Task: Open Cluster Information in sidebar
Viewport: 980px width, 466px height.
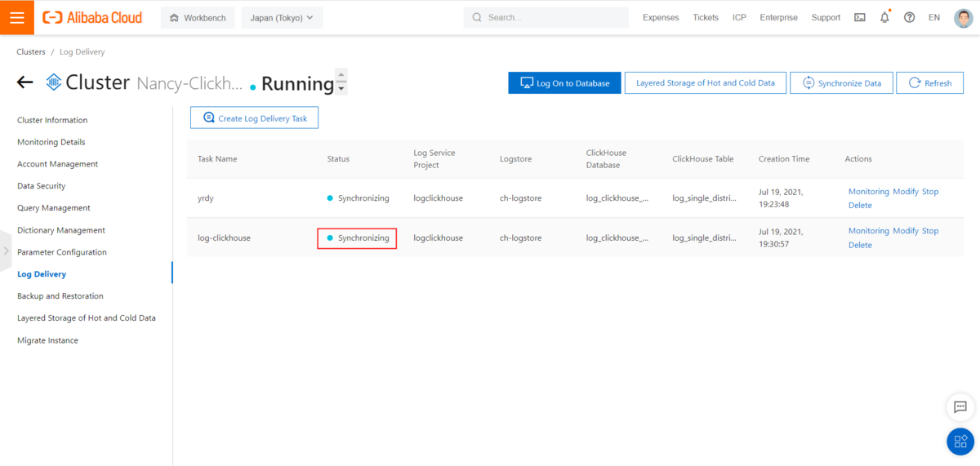Action: click(x=52, y=120)
